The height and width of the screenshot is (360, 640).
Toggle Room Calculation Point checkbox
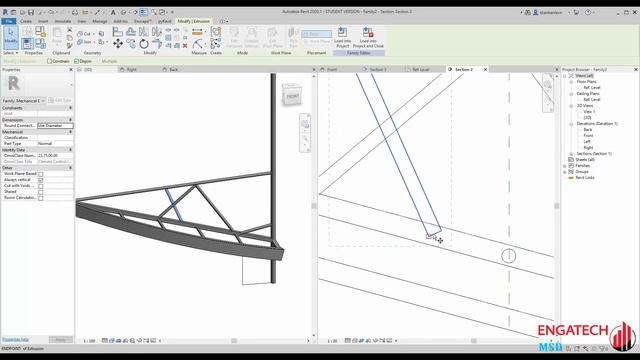click(40, 198)
